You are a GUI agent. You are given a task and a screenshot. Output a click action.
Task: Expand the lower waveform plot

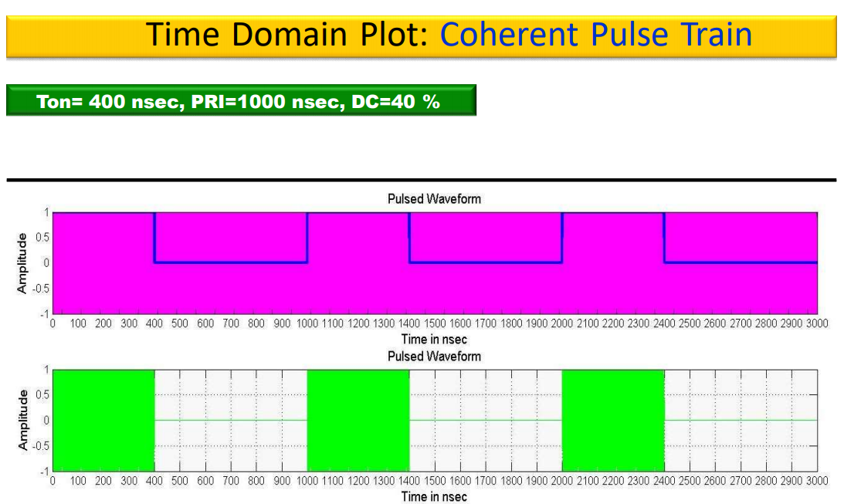[x=432, y=417]
